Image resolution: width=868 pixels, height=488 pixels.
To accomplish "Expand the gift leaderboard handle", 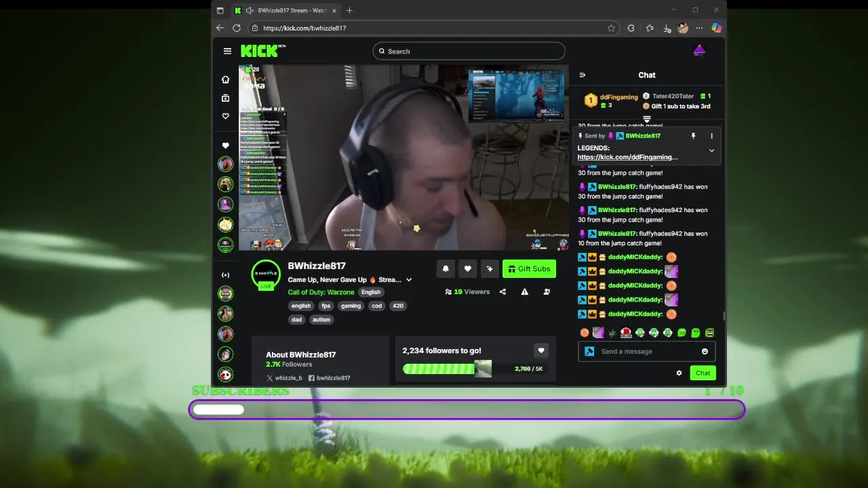I will coord(647,119).
